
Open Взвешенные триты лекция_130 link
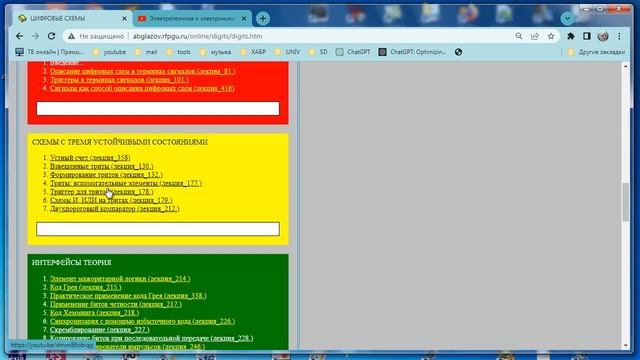(x=102, y=166)
